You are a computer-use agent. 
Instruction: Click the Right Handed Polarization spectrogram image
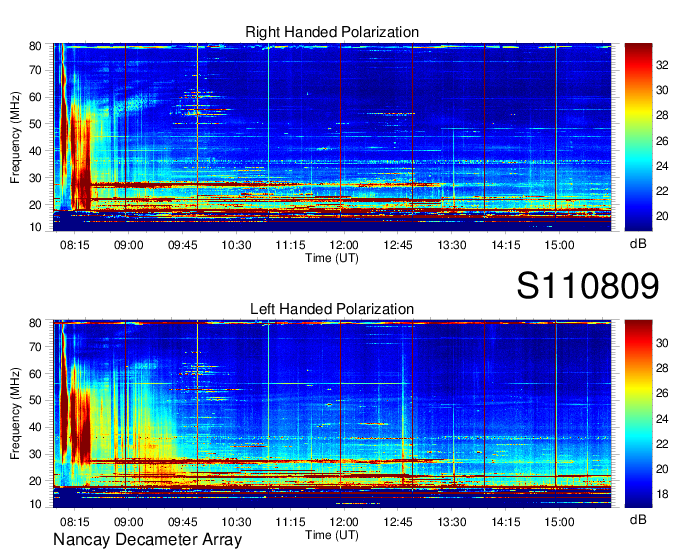(332, 137)
